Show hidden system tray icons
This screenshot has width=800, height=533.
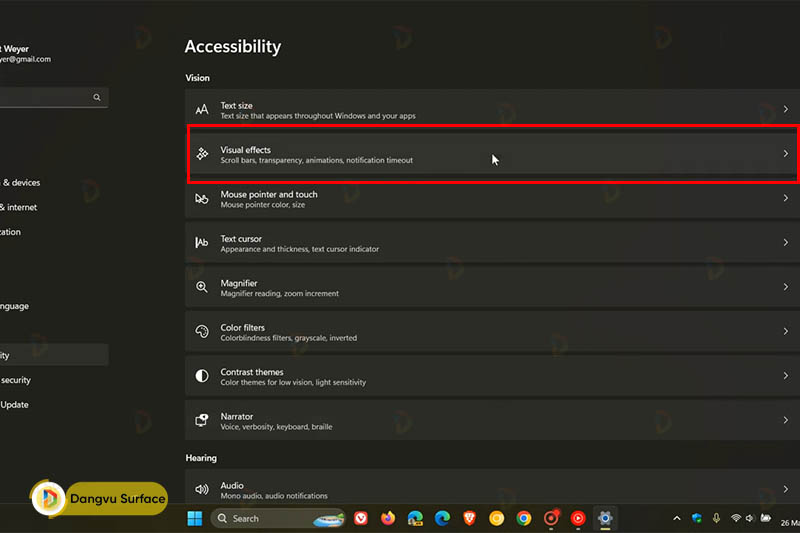pyautogui.click(x=676, y=518)
